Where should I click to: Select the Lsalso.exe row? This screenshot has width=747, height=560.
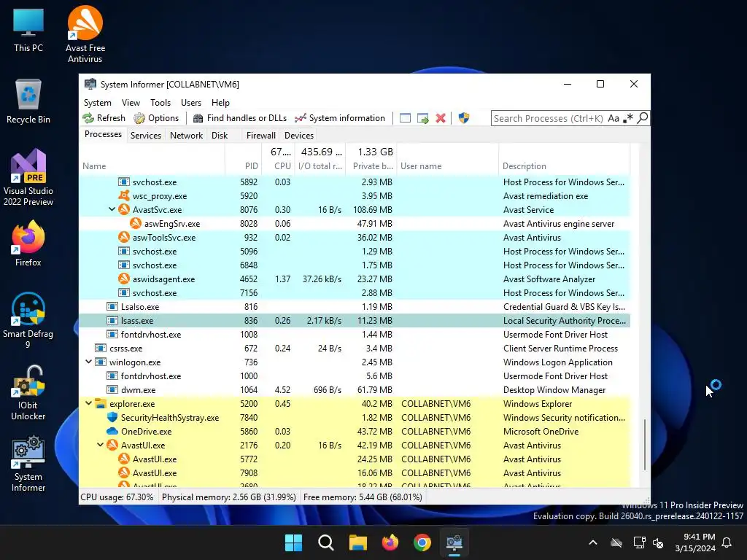tap(355, 307)
